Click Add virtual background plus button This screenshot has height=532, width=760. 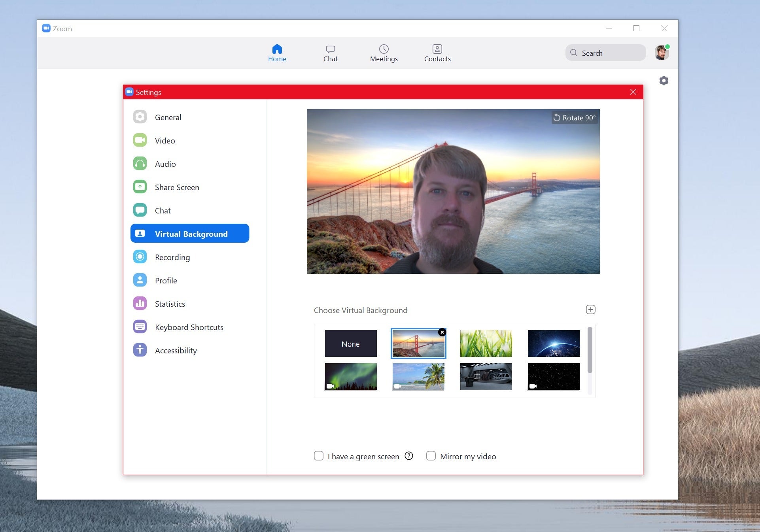(591, 309)
